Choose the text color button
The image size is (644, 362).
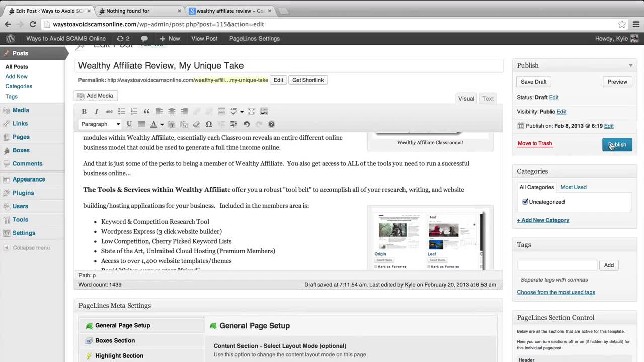(154, 124)
